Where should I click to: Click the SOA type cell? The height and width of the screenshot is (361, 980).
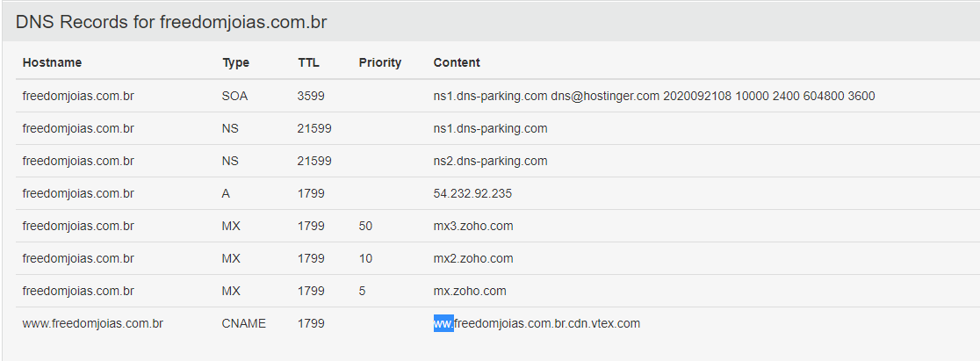(x=235, y=97)
